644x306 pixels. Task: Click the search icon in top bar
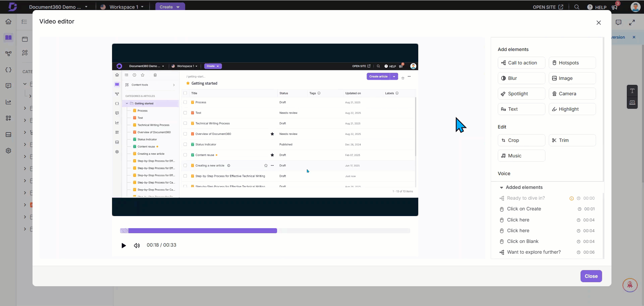pyautogui.click(x=577, y=7)
